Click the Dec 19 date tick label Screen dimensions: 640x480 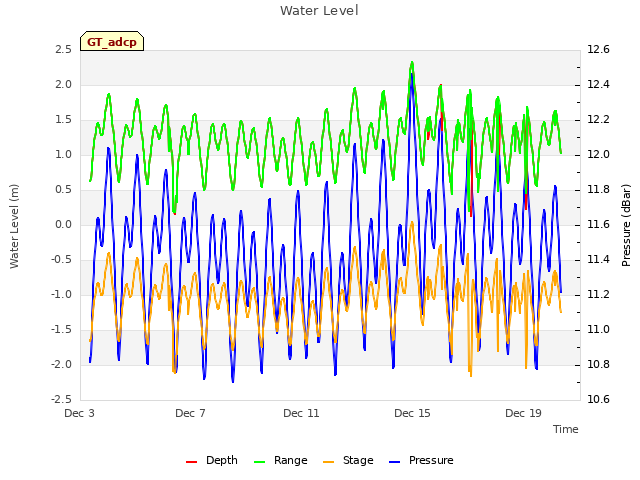[x=523, y=413]
